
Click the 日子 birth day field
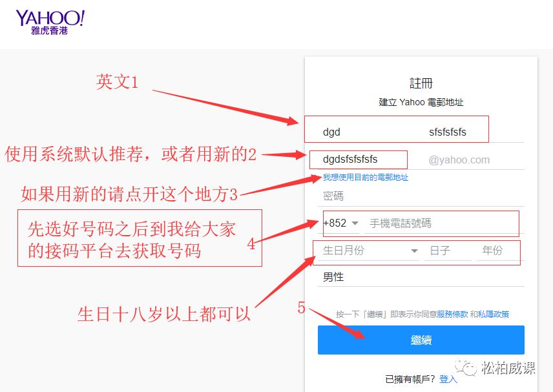[x=447, y=251]
